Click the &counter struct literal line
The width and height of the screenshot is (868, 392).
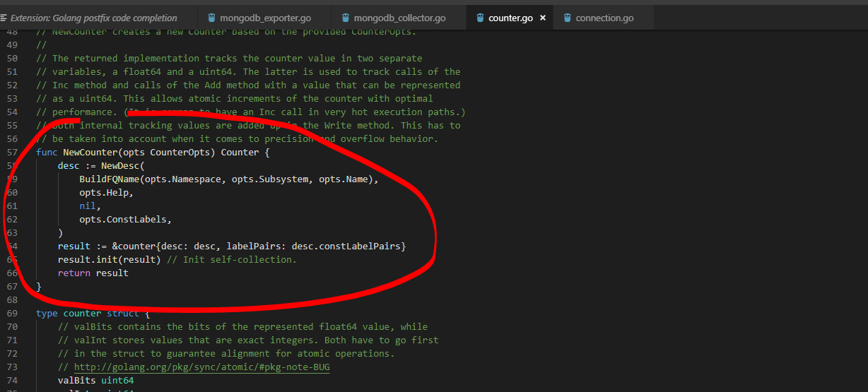click(x=232, y=246)
